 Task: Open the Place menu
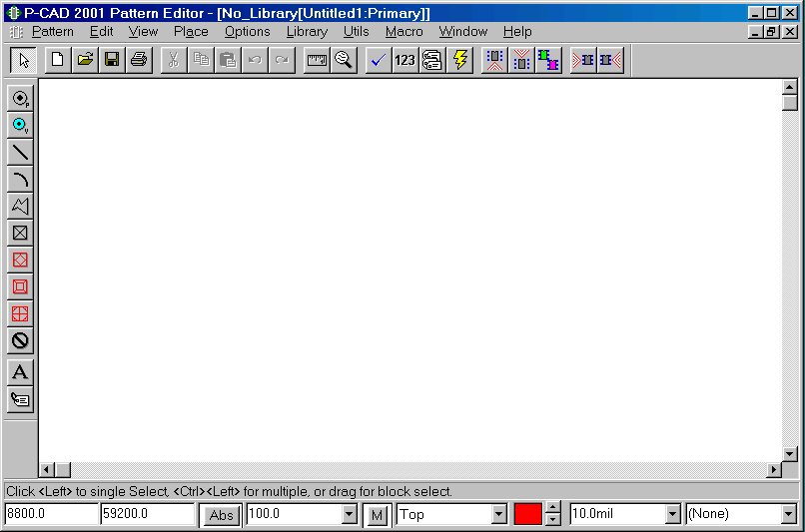tap(191, 32)
